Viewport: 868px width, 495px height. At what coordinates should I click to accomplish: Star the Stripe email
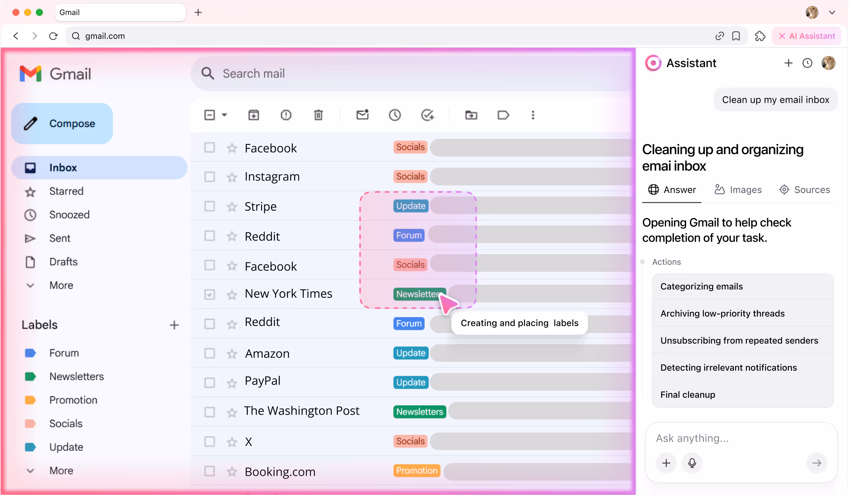click(232, 207)
